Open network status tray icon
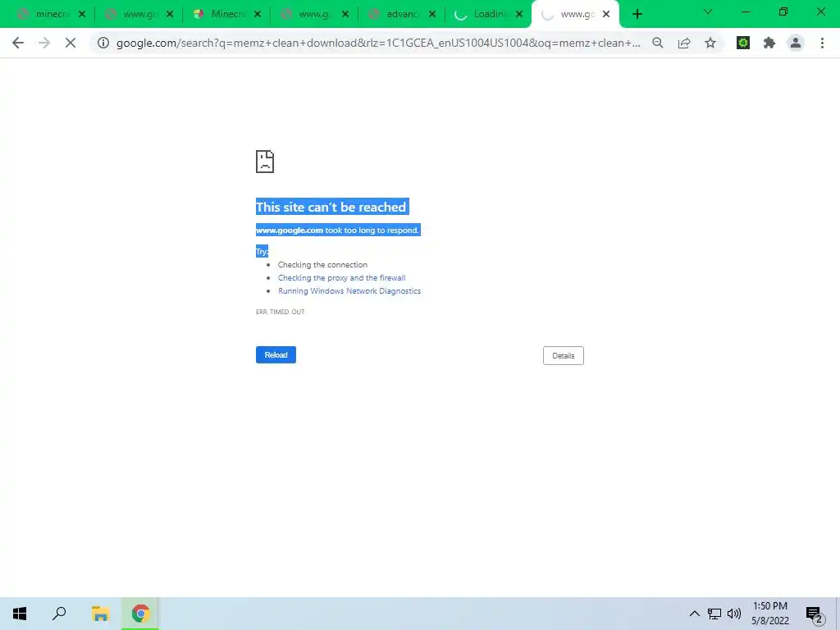 point(714,614)
